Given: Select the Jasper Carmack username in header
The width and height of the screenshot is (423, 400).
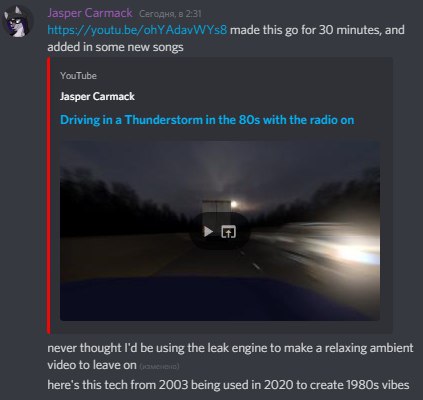Looking at the screenshot, I should 90,13.
